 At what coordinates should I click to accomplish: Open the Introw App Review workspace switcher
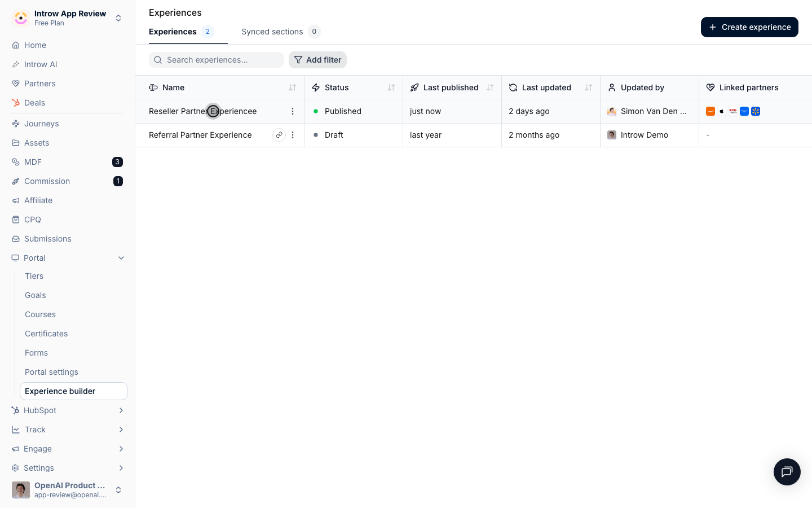coord(68,18)
